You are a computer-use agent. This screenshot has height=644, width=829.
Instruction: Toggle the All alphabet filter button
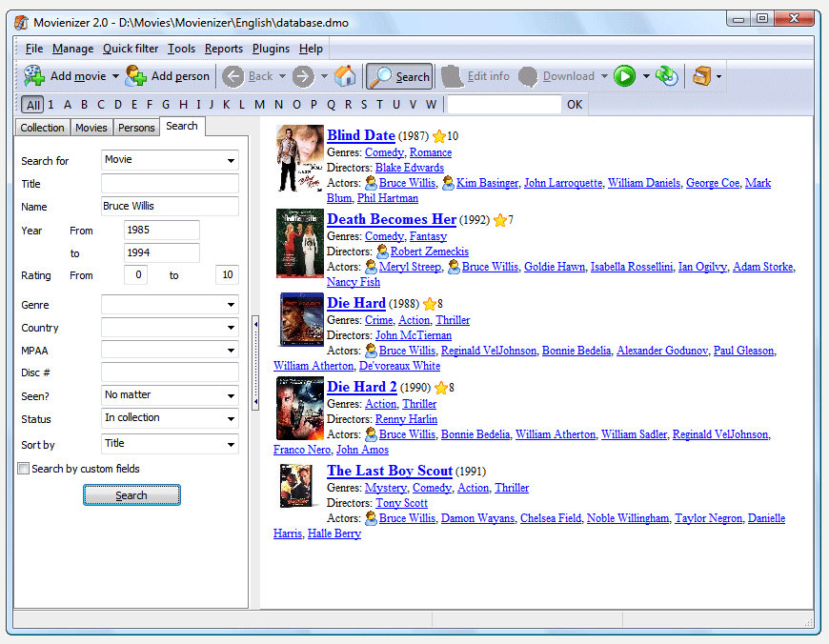tap(33, 105)
